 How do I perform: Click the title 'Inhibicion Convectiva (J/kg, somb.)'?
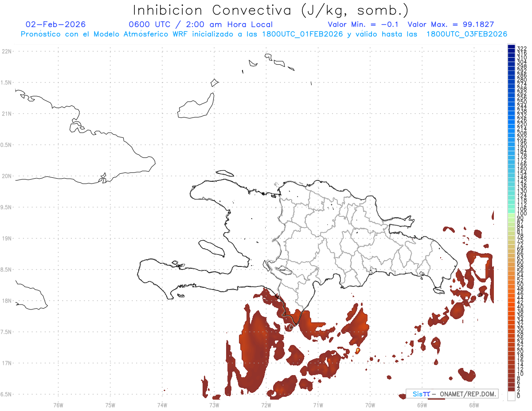[x=271, y=10]
